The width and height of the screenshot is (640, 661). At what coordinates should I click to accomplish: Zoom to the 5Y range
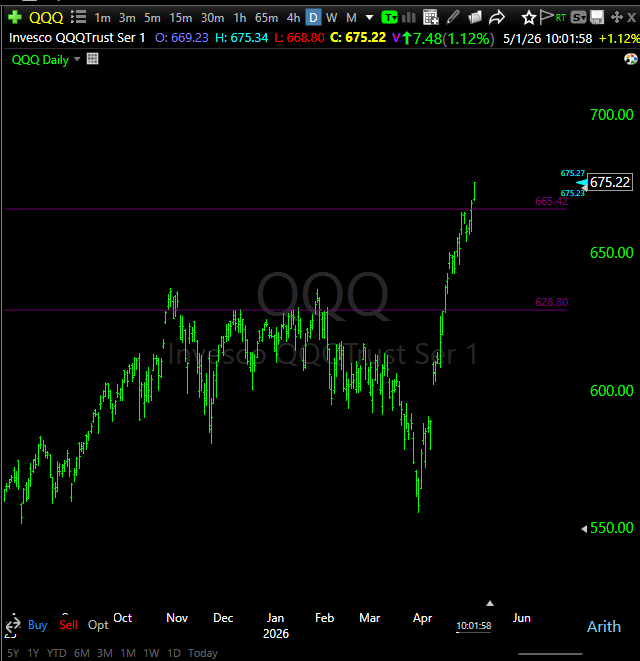[x=13, y=653]
